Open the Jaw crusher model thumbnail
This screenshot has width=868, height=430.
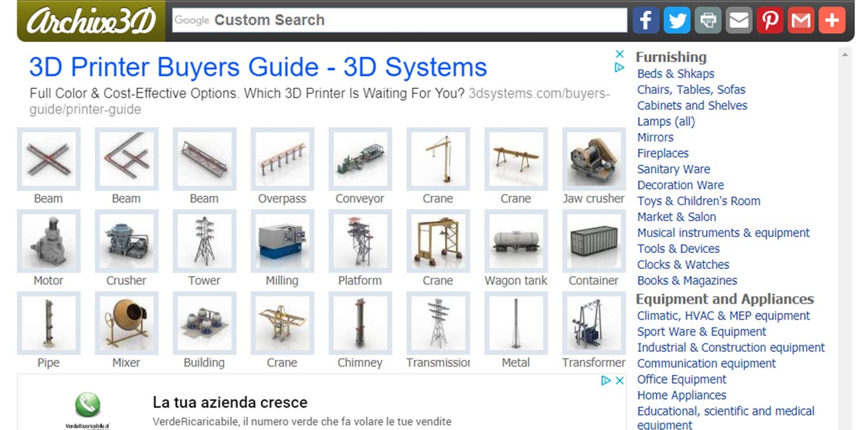[593, 159]
